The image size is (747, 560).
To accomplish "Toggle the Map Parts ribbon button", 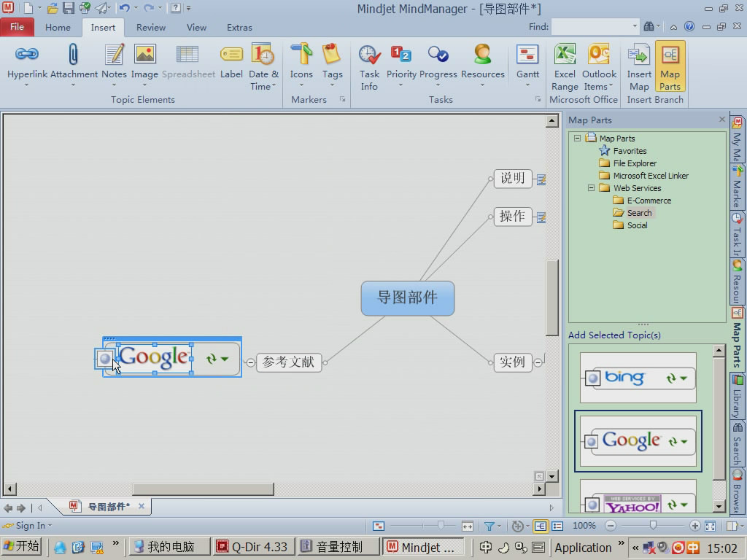I will point(670,66).
